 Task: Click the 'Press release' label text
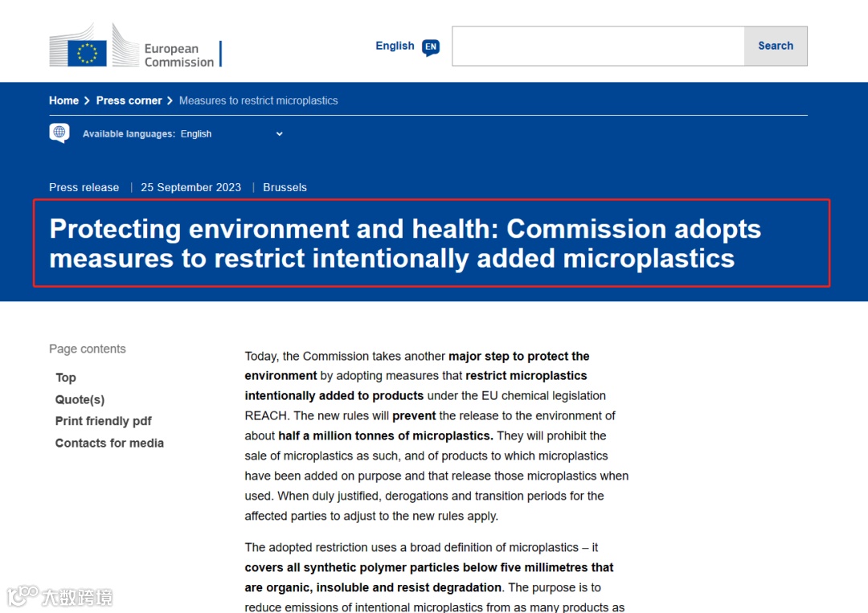click(x=84, y=187)
